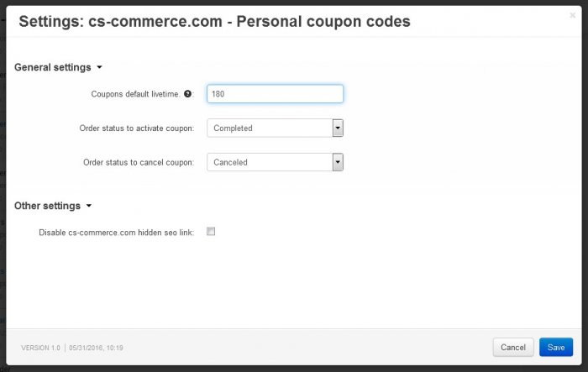
Task: Click the Other settings section heading
Action: [x=47, y=206]
